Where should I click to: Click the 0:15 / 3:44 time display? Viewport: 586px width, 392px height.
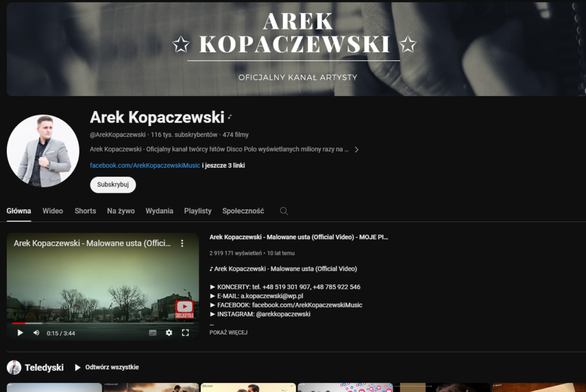coord(61,333)
